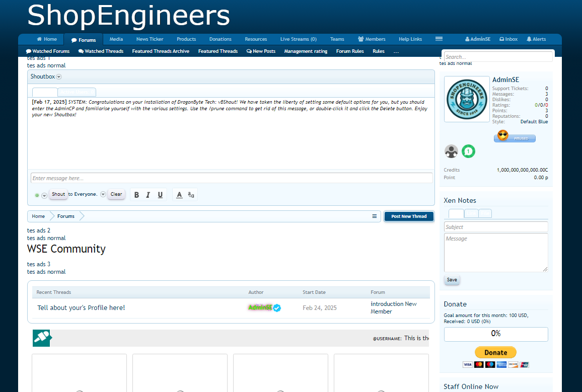Click the Xen Notes Subject field
582x392 pixels.
[x=496, y=227]
